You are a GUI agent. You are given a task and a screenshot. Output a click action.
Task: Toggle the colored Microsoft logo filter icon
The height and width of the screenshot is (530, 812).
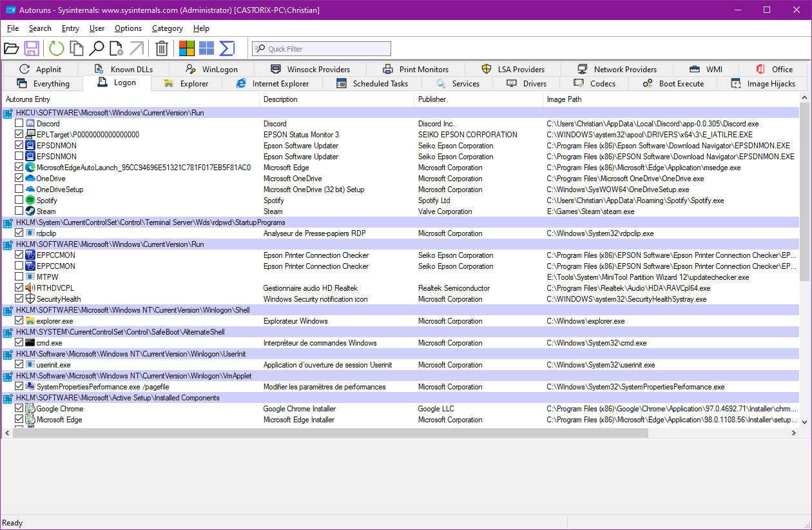(x=187, y=48)
